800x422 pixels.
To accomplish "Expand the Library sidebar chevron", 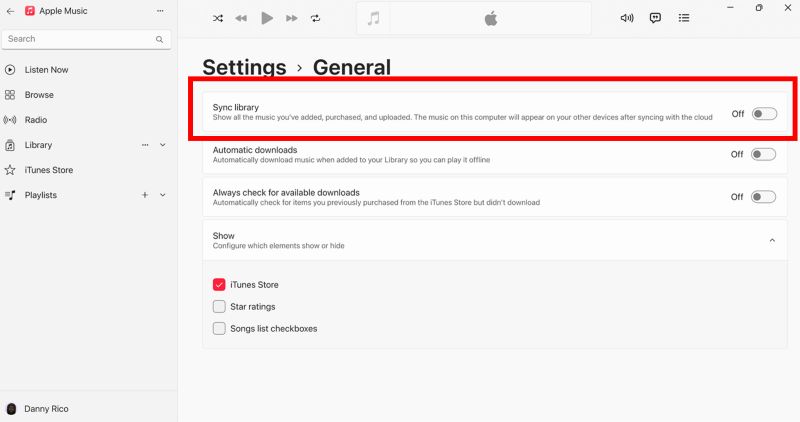I will 163,145.
